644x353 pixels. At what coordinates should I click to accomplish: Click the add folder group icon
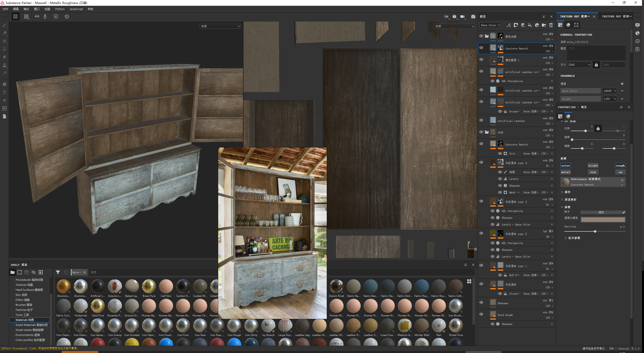coord(544,25)
